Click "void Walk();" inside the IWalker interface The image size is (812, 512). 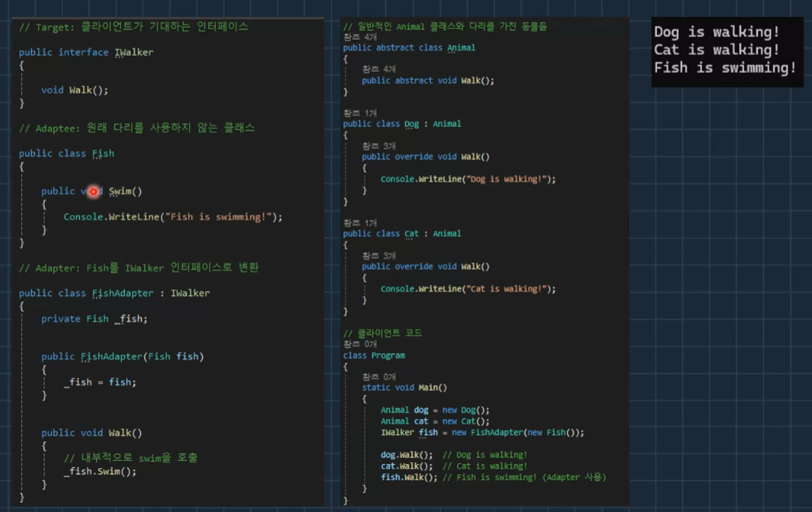pos(74,90)
